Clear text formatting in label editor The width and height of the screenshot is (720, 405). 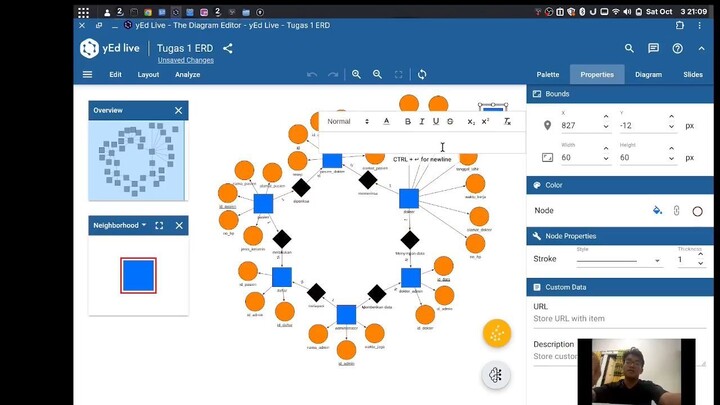tap(507, 121)
